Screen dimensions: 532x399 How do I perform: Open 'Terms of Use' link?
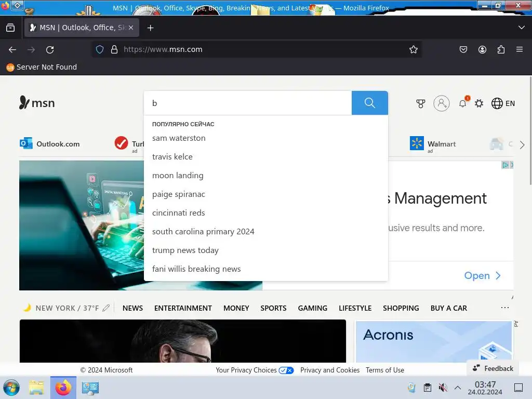pos(385,370)
